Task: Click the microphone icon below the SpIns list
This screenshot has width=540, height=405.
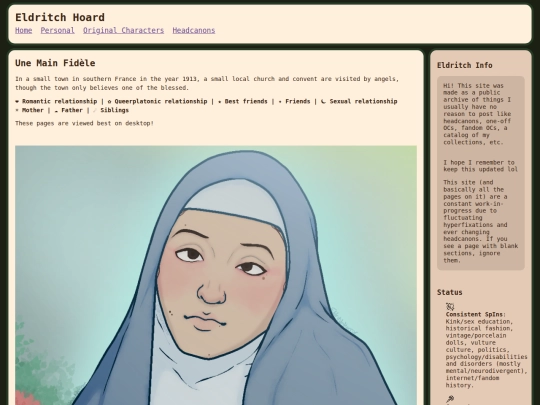Action: 450,399
